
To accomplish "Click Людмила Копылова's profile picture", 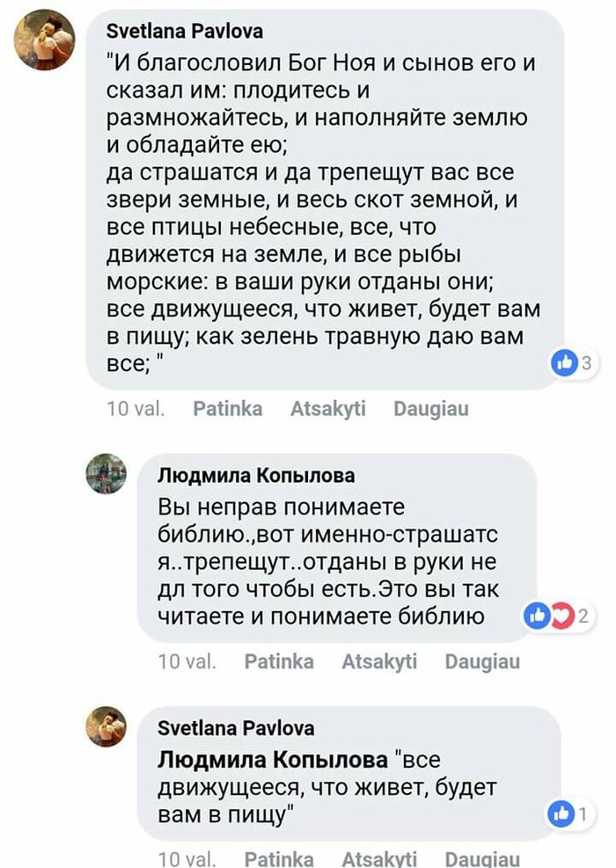I will 106,474.
